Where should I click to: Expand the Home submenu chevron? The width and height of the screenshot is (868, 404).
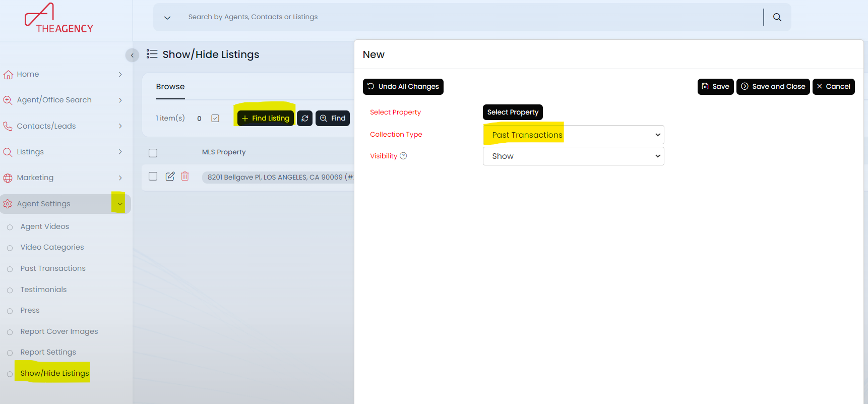pos(120,75)
